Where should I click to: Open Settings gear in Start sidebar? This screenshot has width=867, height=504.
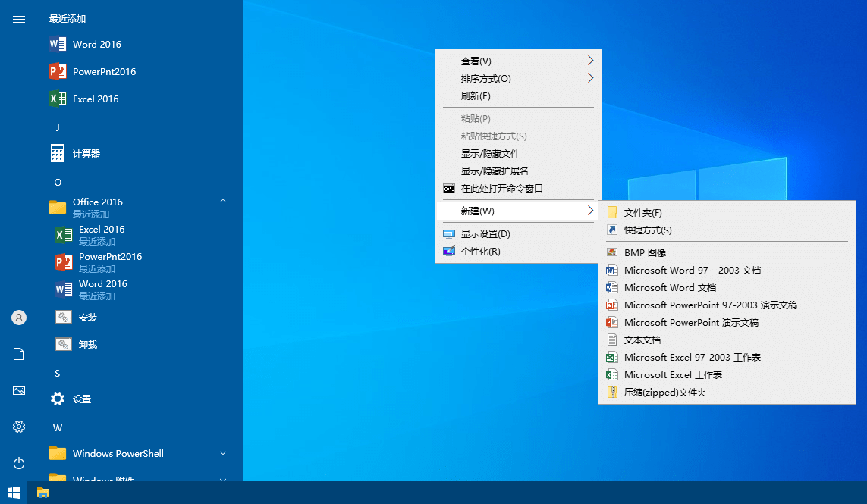pyautogui.click(x=19, y=427)
